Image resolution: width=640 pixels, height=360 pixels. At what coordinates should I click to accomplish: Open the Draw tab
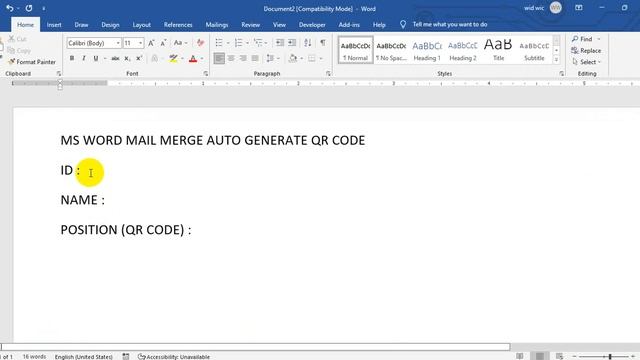point(81,25)
